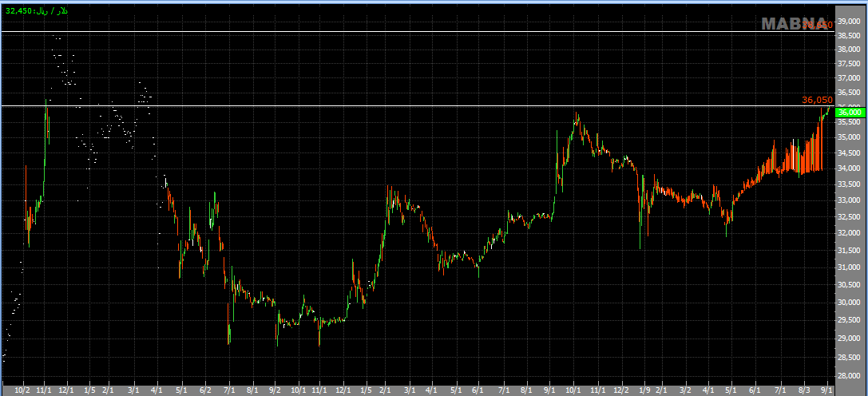Click the 1/9 date on time axis
This screenshot has height=396, width=868.
[x=643, y=390]
